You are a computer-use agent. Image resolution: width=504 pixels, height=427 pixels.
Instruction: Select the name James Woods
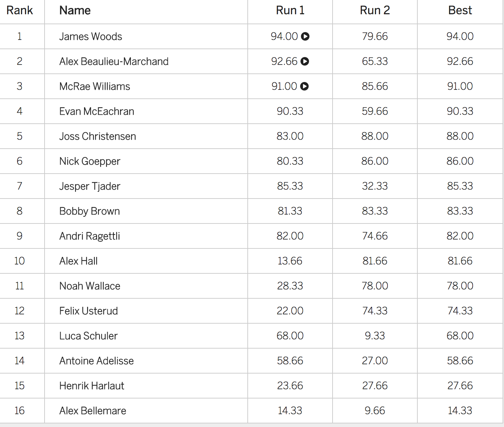click(91, 36)
